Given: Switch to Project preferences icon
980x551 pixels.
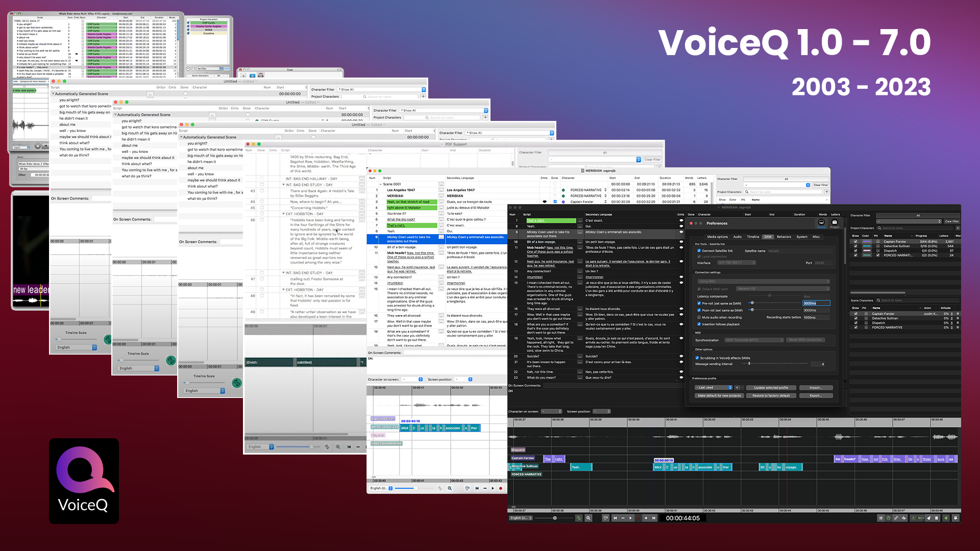Looking at the screenshot, I should [835, 223].
